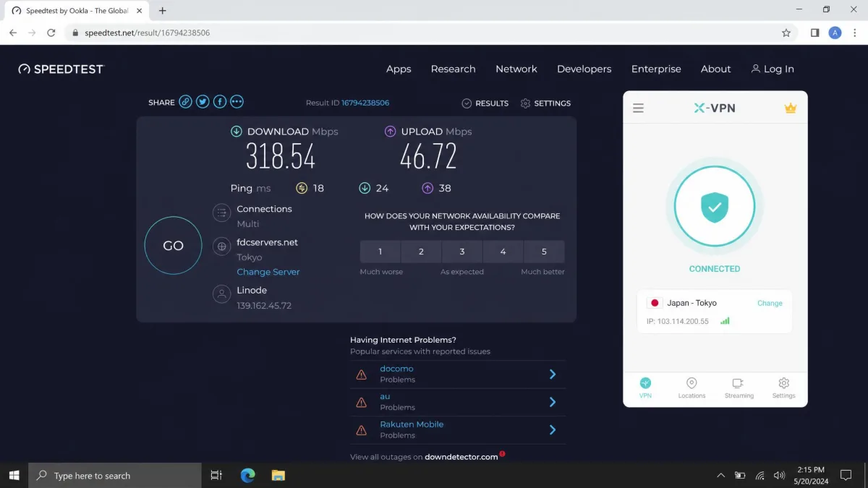Reload the page
This screenshot has height=488, width=868.
point(51,33)
